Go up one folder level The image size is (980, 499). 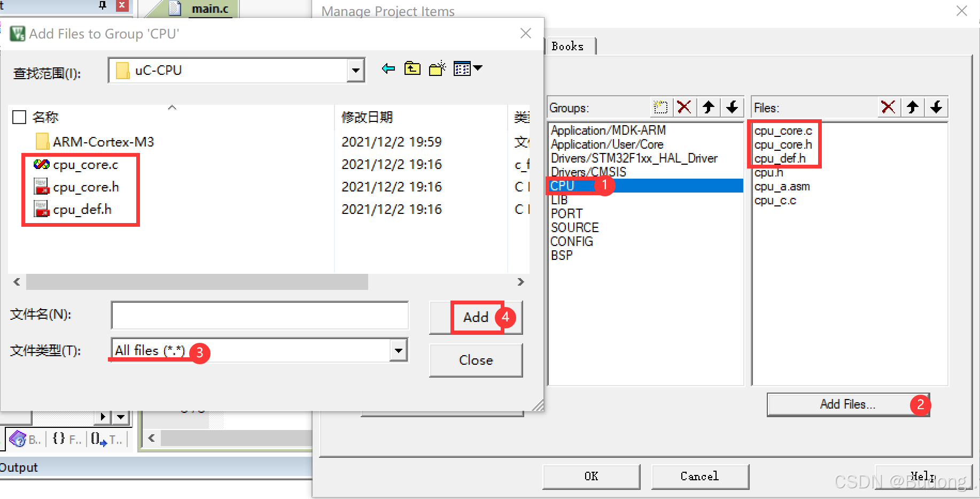(412, 68)
